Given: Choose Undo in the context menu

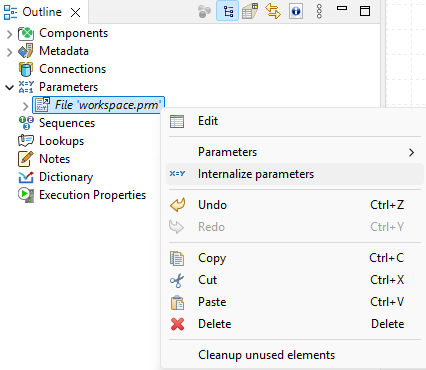Looking at the screenshot, I should 295,205.
